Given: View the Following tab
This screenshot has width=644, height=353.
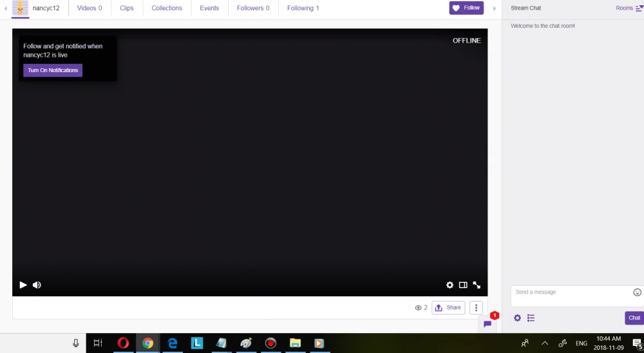Looking at the screenshot, I should (x=303, y=8).
